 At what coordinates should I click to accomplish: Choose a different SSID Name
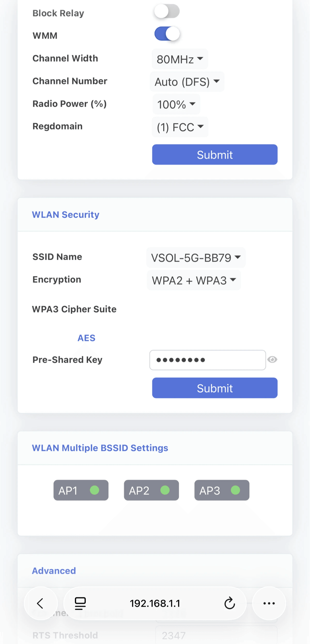point(196,258)
